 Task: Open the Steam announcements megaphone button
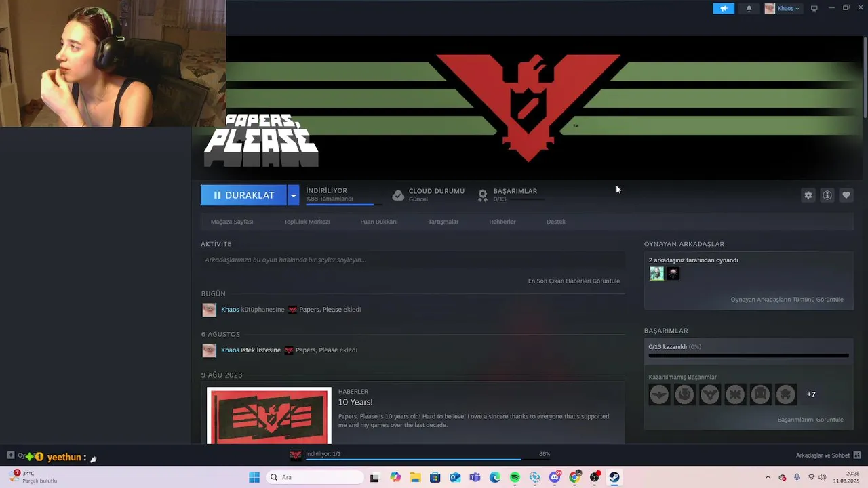[x=724, y=8]
